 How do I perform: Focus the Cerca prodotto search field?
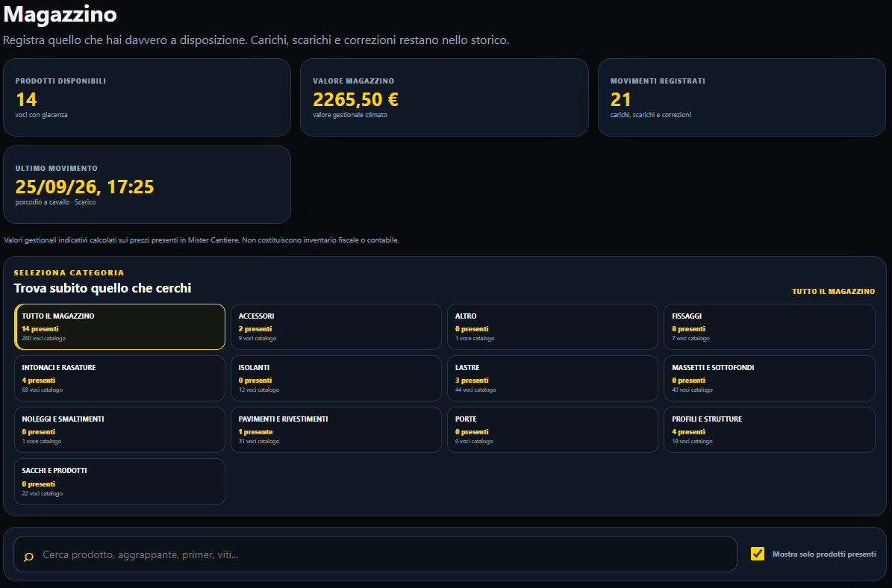tap(375, 554)
